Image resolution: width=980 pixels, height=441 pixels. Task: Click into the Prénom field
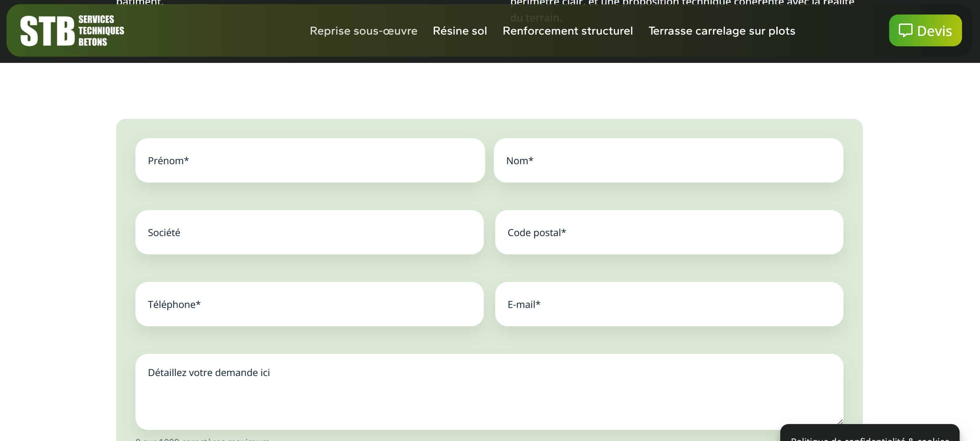coord(310,161)
